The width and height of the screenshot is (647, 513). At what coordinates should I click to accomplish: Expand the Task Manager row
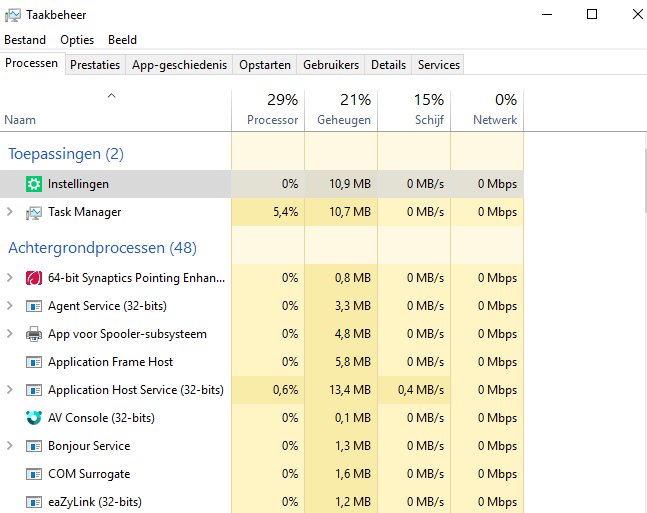[10, 212]
